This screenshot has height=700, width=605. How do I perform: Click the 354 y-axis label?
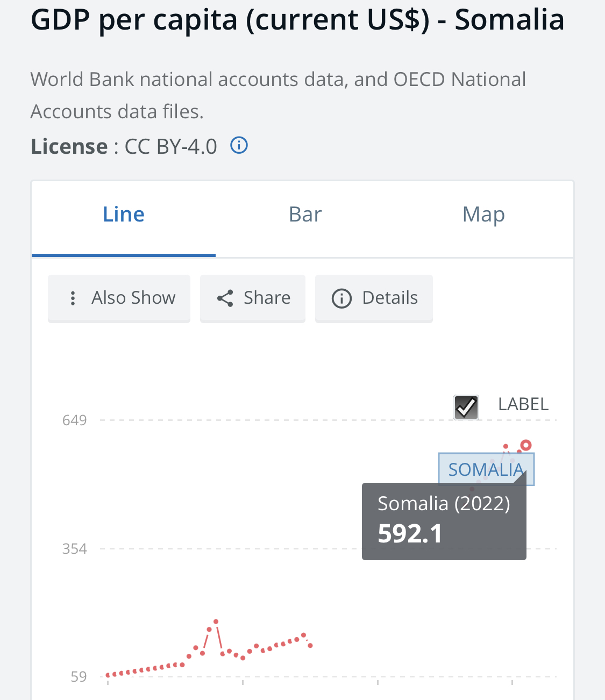point(74,549)
